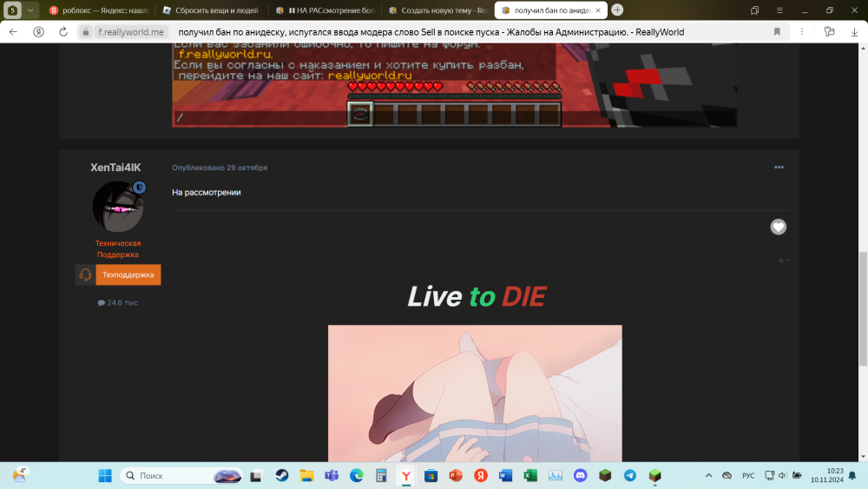Screen dimensions: 868x489
Task: Click the f.reallyworld.me address field
Action: [x=131, y=32]
